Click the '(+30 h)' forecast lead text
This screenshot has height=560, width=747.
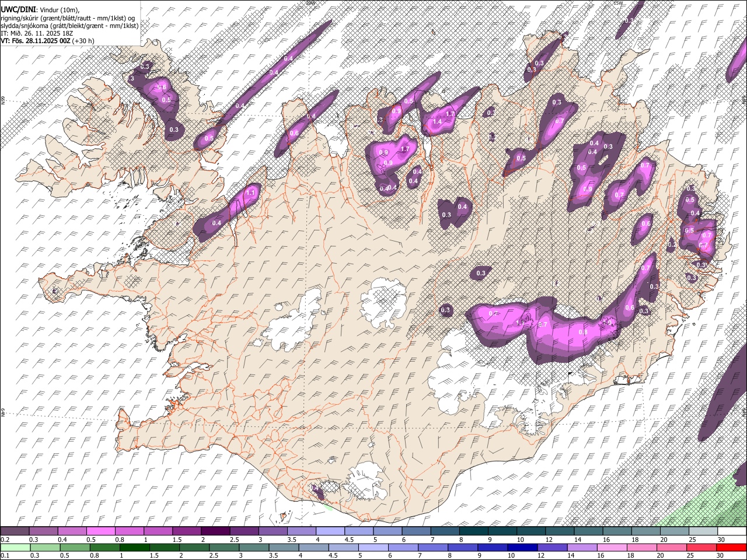(x=83, y=41)
